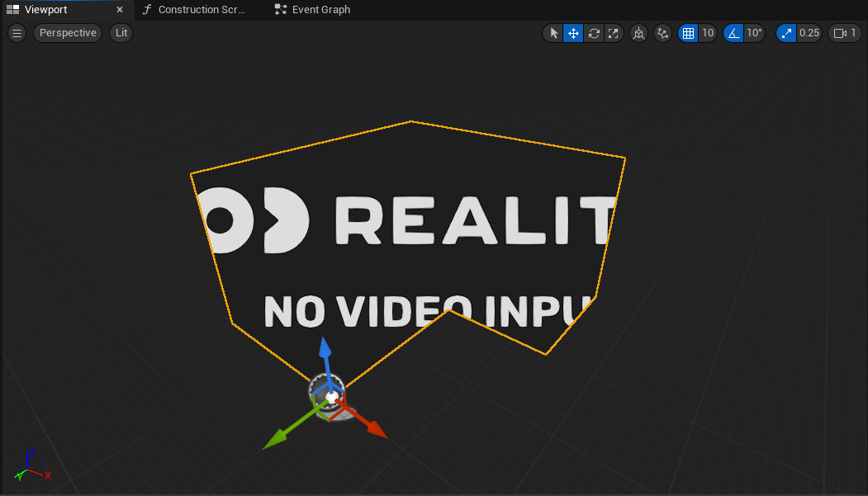Select the Rotate tool
Image resolution: width=868 pixels, height=496 pixels.
click(594, 33)
